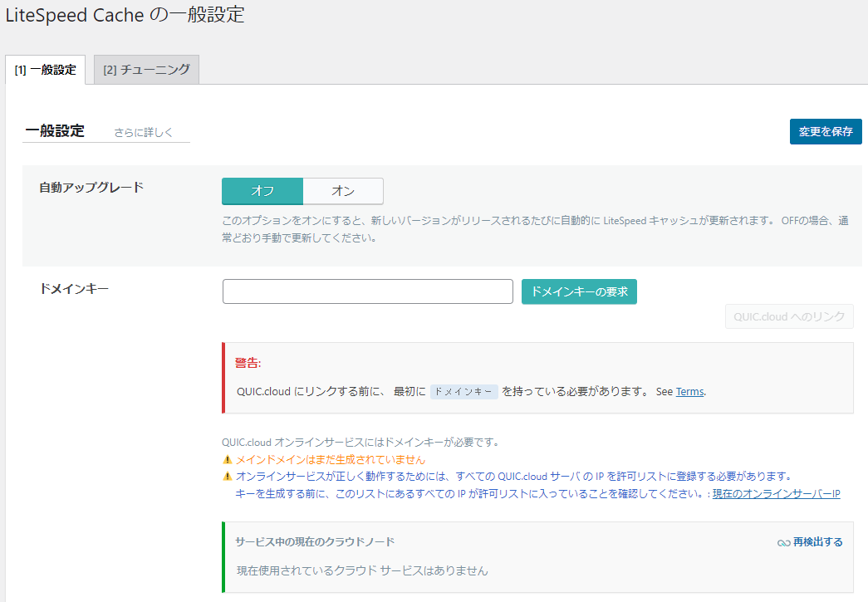Open the さらに詳しく link

pyautogui.click(x=144, y=132)
